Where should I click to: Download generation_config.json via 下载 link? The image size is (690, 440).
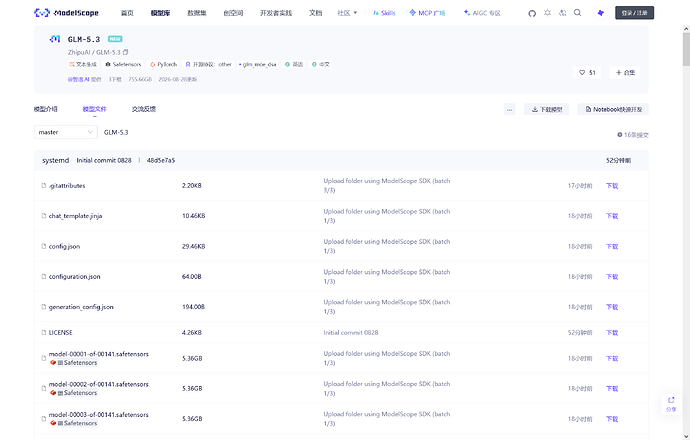point(612,307)
